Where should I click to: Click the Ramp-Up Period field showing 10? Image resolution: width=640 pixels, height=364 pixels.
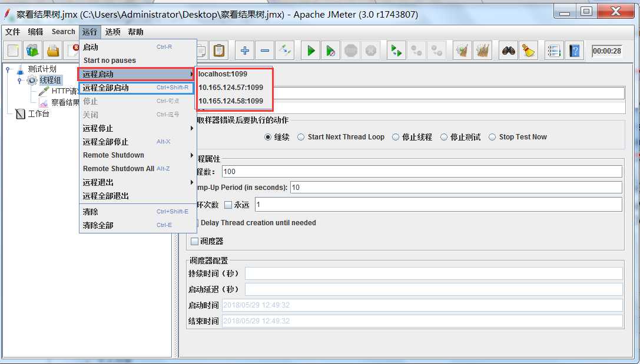coord(456,188)
